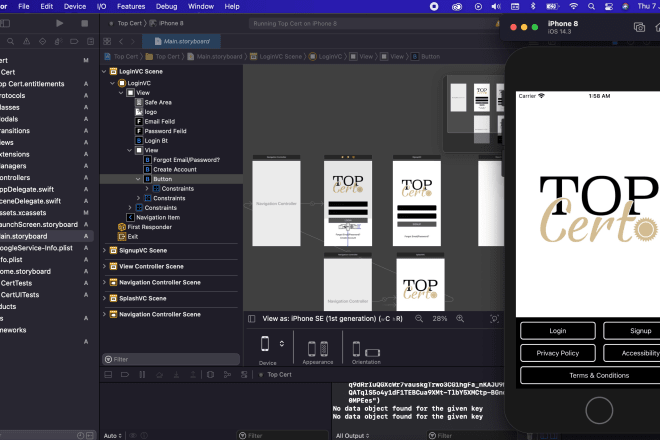The height and width of the screenshot is (440, 660).
Task: Expand the SplashVC Scene
Action: (x=104, y=298)
